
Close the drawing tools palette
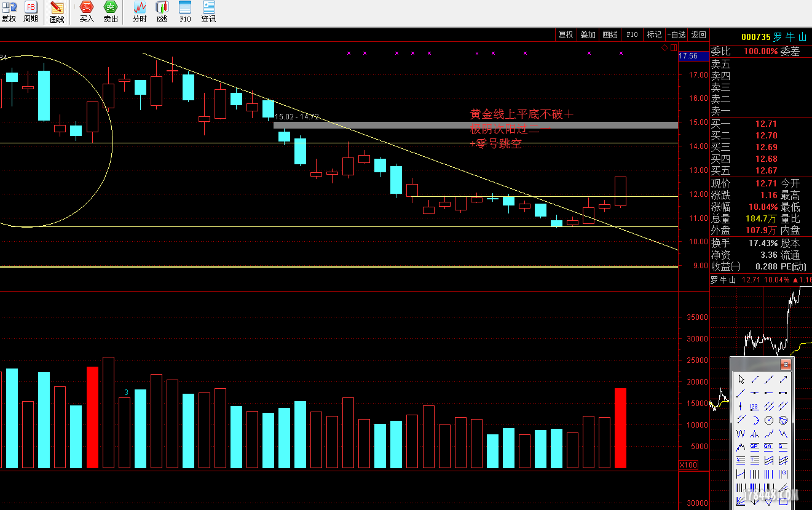click(x=786, y=364)
